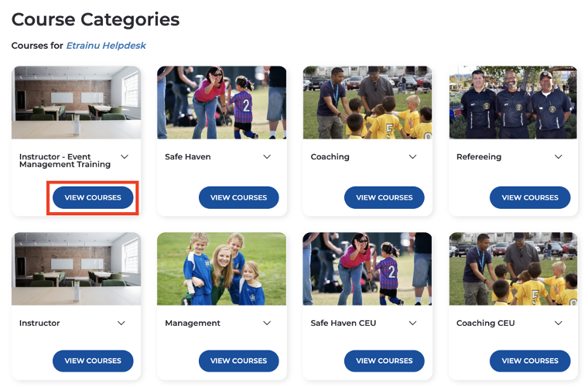Select the Management category photo
The image size is (588, 390).
(221, 269)
